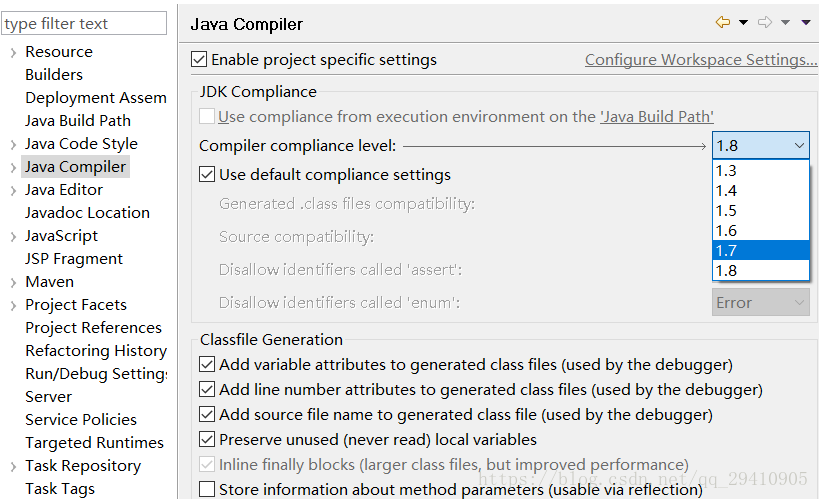Toggle Preserve unused local variables checkbox
Image resolution: width=819 pixels, height=499 pixels.
pyautogui.click(x=207, y=439)
